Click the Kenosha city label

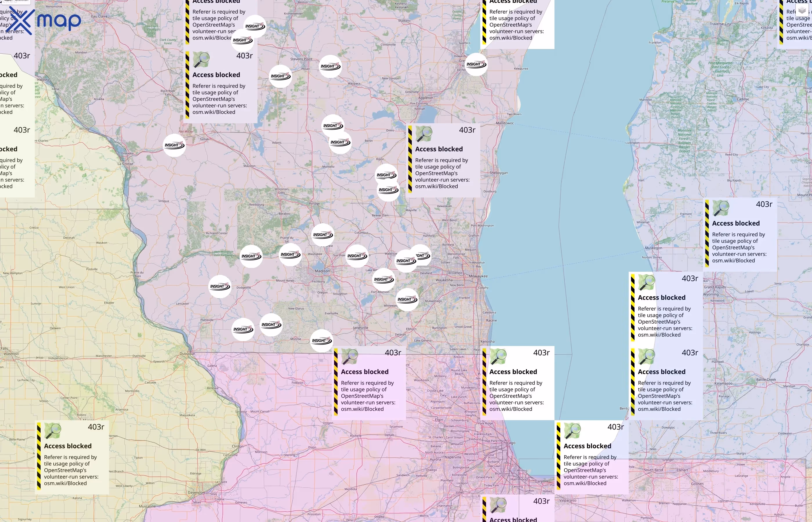pos(487,342)
